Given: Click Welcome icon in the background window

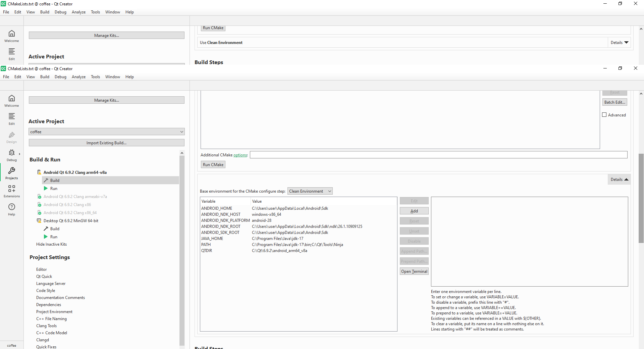Looking at the screenshot, I should 12,36.
